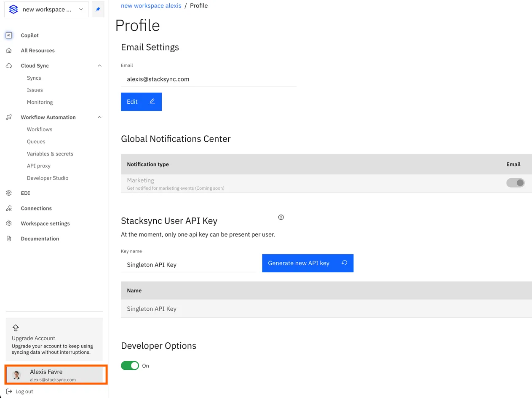Toggle the Marketing email notification switch

pos(516,183)
